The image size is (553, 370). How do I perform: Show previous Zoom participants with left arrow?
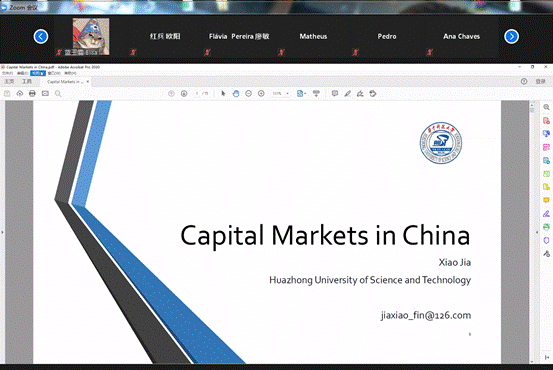[41, 36]
